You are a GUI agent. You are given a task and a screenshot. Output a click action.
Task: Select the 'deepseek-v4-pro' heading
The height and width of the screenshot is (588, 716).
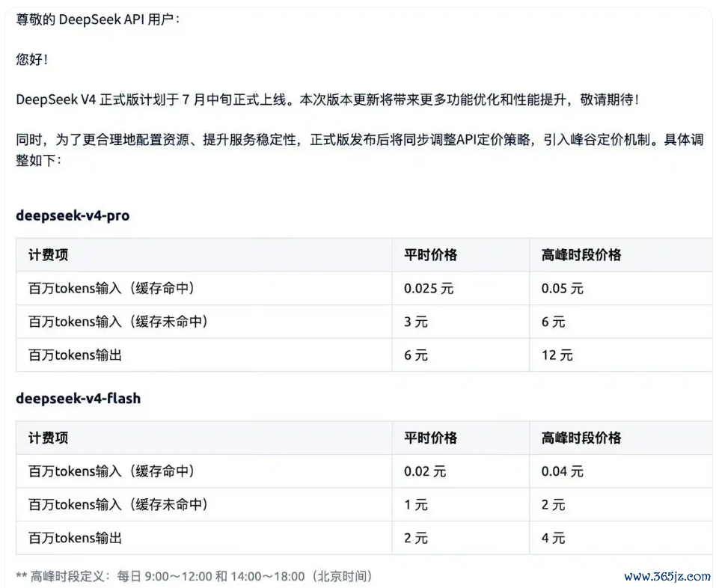click(x=73, y=215)
